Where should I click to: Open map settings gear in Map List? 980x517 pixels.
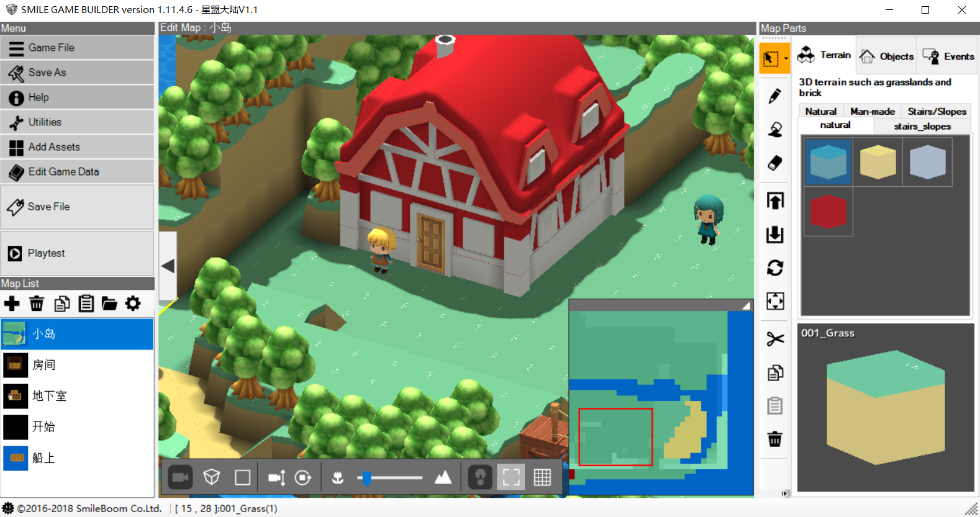[x=133, y=303]
